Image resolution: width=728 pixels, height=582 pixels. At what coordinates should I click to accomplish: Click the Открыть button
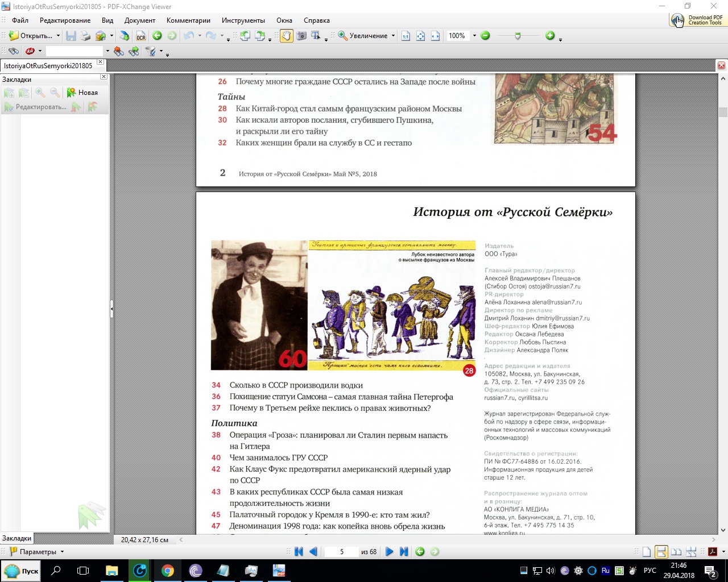click(31, 36)
